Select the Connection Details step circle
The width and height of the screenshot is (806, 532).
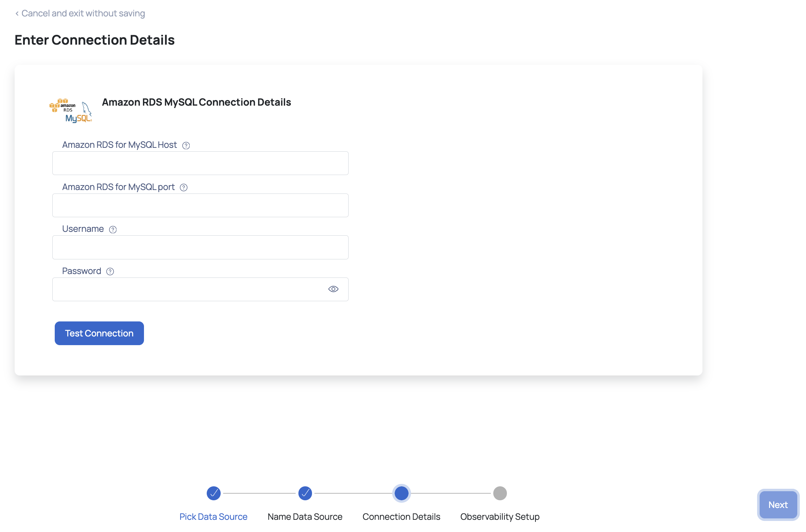(x=402, y=493)
